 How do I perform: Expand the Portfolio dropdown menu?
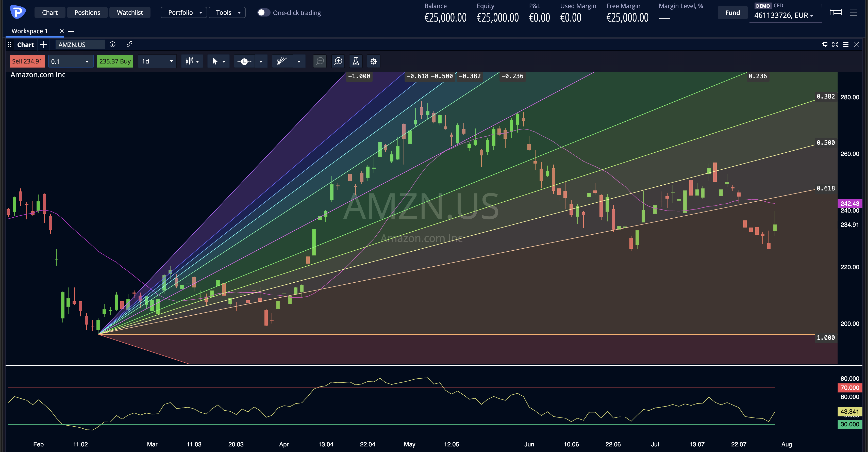[184, 12]
